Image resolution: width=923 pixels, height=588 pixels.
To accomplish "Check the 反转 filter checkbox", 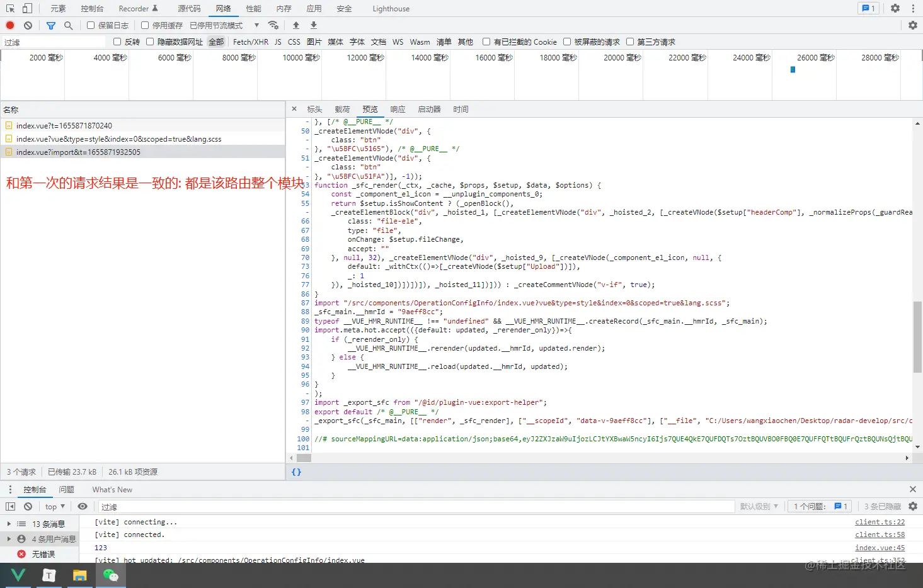I will pyautogui.click(x=117, y=42).
